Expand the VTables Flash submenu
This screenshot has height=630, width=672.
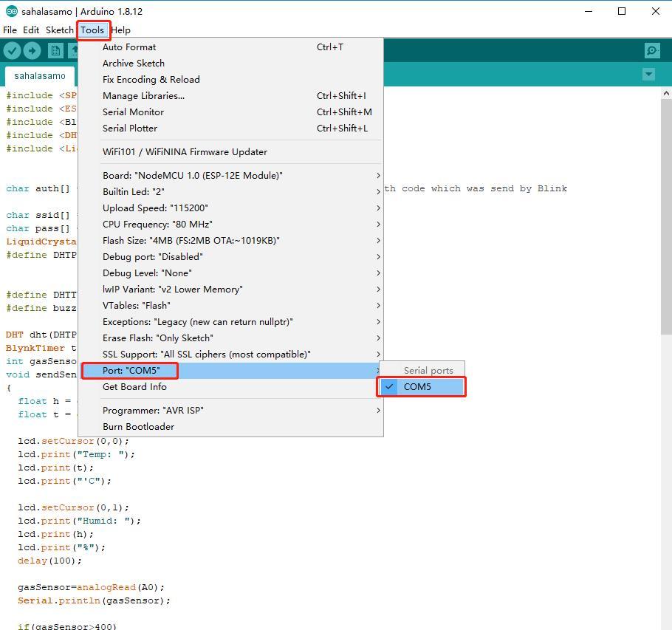point(230,306)
